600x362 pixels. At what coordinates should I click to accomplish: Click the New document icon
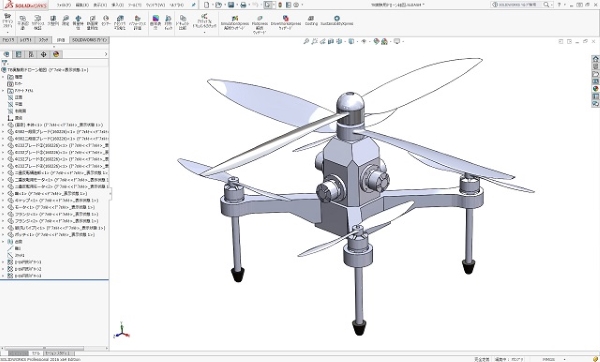[x=206, y=5]
